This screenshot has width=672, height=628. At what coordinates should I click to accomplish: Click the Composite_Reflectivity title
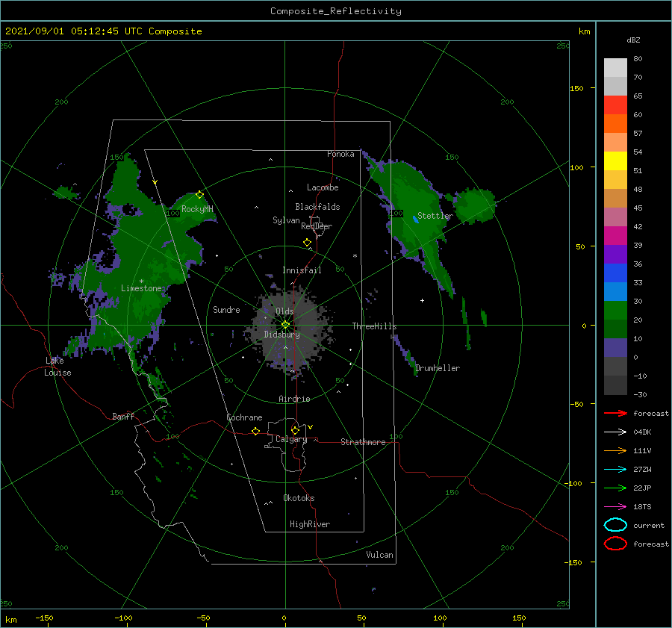[336, 11]
